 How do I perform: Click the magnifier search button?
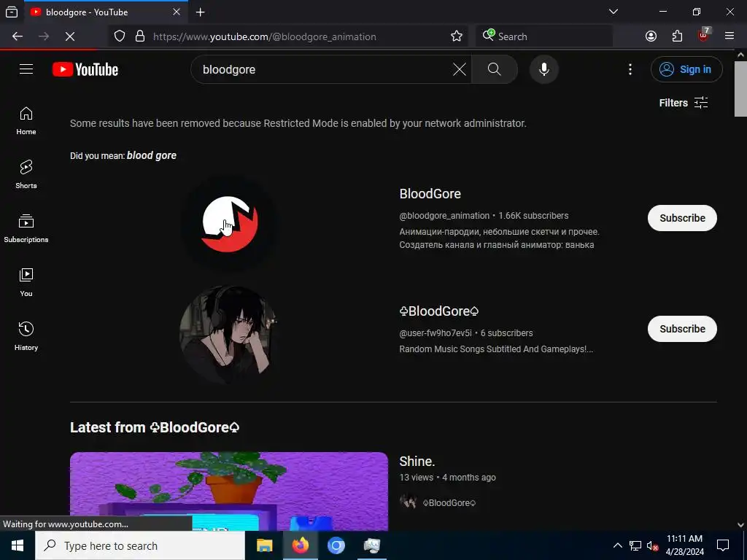pyautogui.click(x=494, y=69)
